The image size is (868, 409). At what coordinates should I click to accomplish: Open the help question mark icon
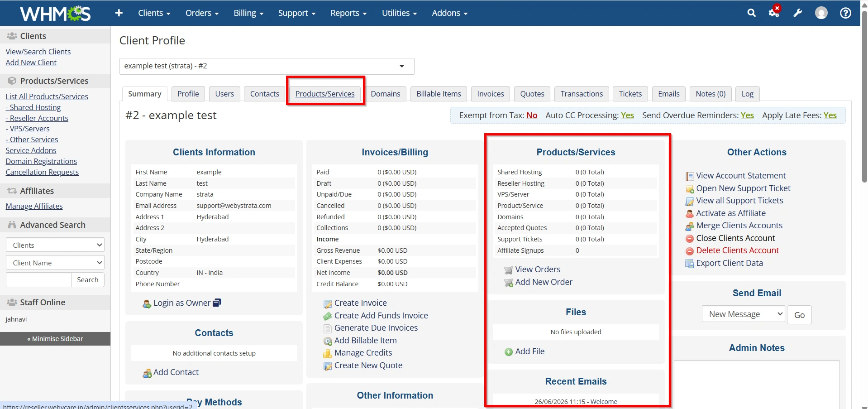point(845,13)
